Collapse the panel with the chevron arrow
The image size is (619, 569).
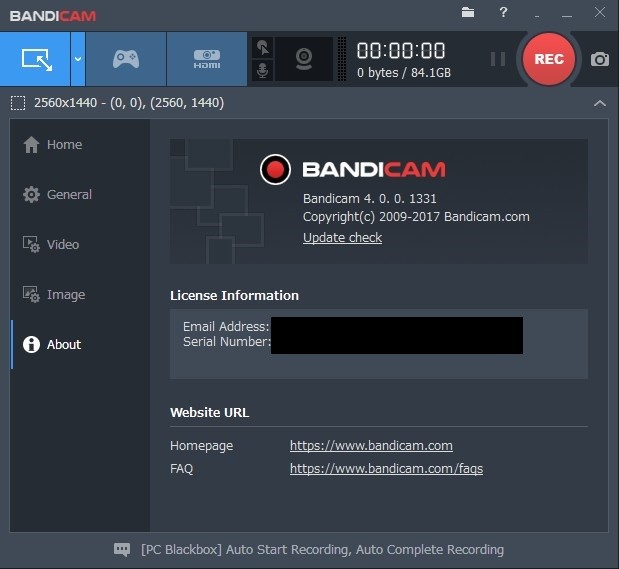(599, 103)
